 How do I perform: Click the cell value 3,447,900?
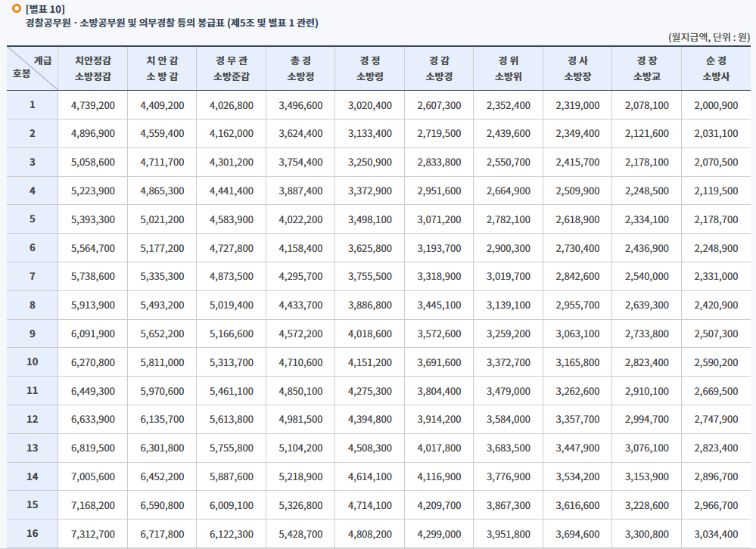(x=577, y=448)
